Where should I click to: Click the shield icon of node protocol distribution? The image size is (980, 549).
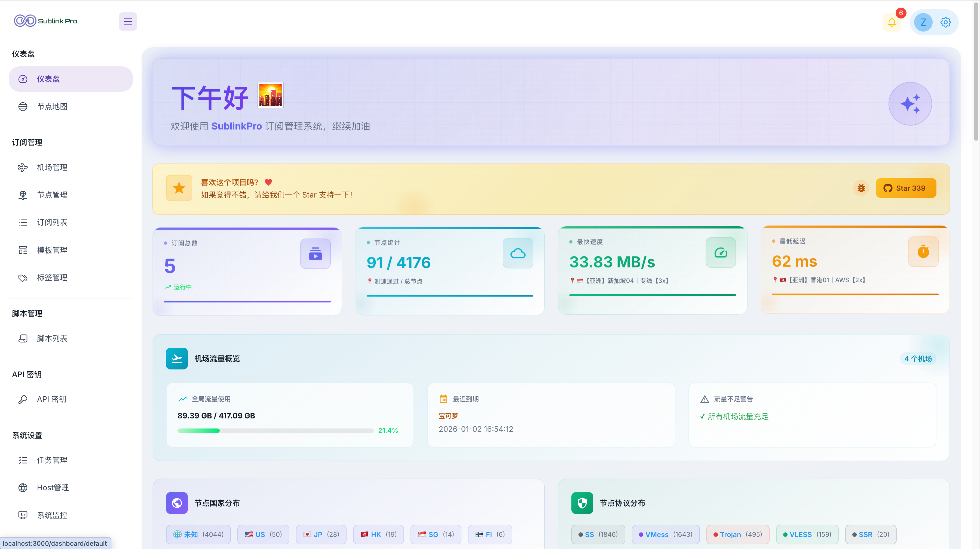pyautogui.click(x=582, y=503)
